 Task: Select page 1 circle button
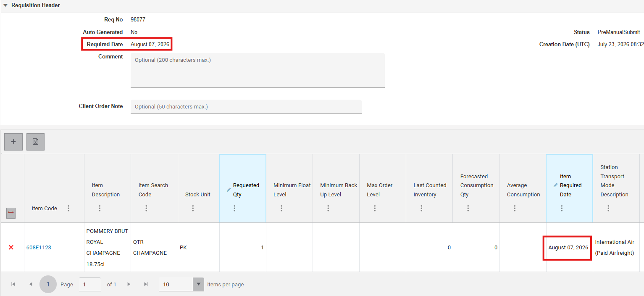tap(48, 284)
